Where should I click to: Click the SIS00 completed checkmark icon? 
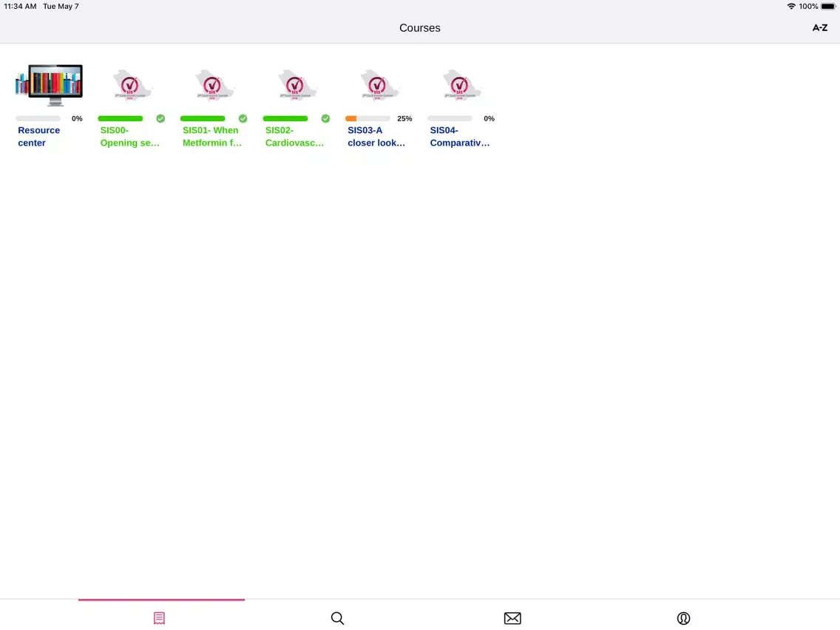coord(160,118)
